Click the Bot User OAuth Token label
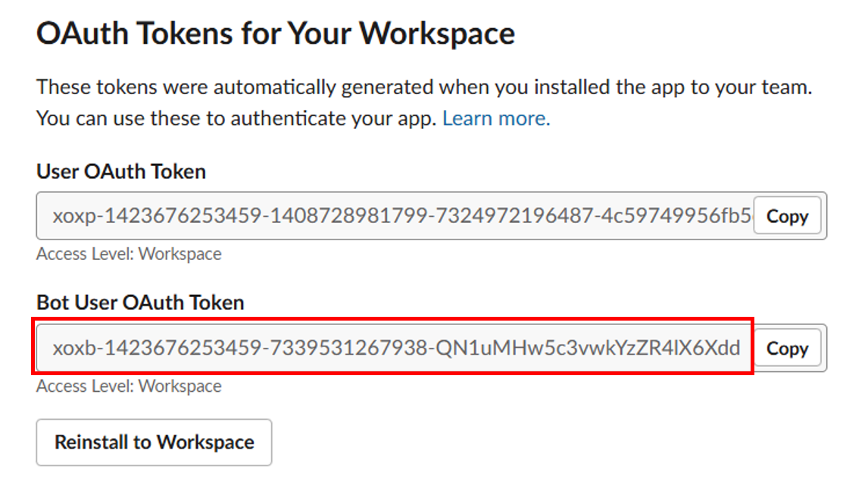 [x=140, y=302]
